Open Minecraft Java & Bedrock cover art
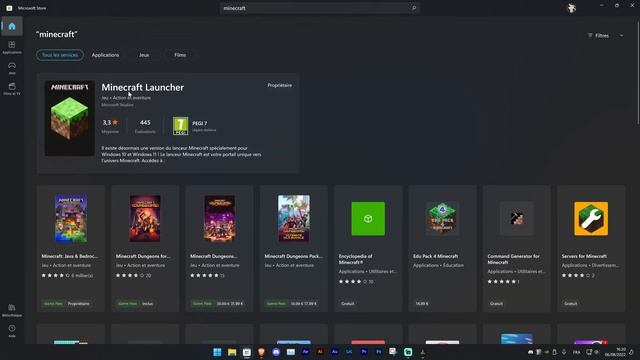This screenshot has width=640, height=360. 71,218
